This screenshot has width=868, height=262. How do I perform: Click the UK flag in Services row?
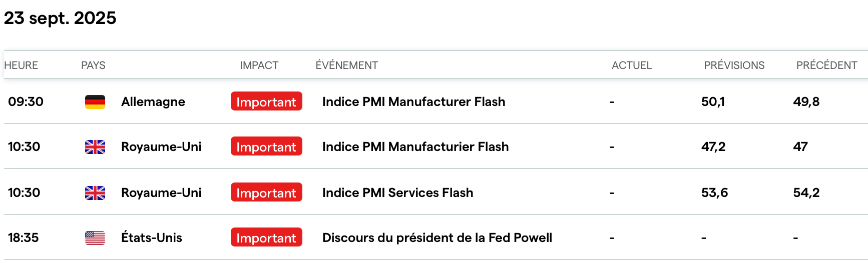(x=95, y=193)
